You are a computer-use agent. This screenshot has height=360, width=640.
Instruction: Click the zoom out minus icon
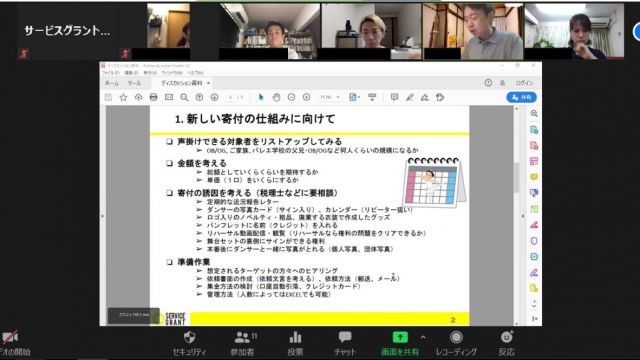pos(291,97)
